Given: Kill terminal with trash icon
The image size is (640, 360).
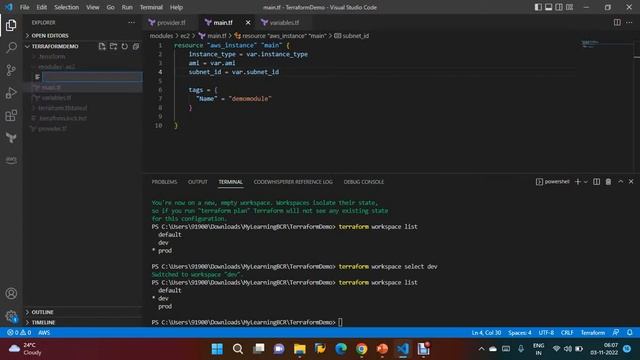Looking at the screenshot, I should [x=608, y=182].
